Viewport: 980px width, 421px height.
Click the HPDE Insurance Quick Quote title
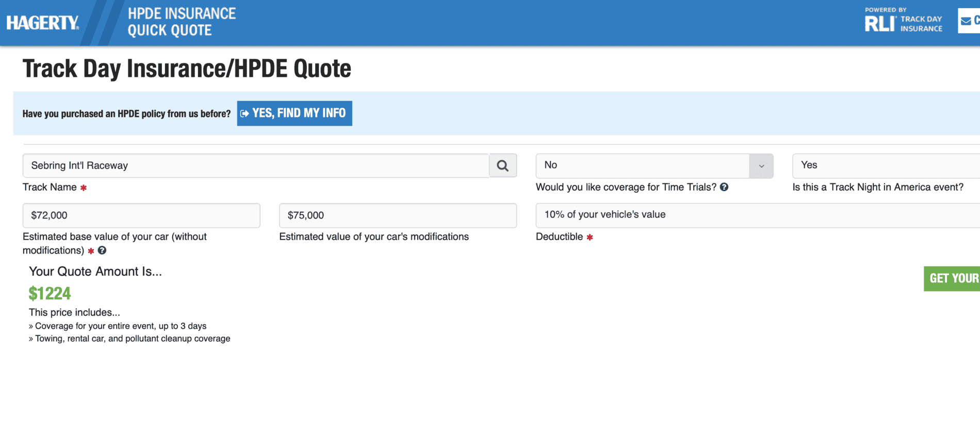[182, 22]
